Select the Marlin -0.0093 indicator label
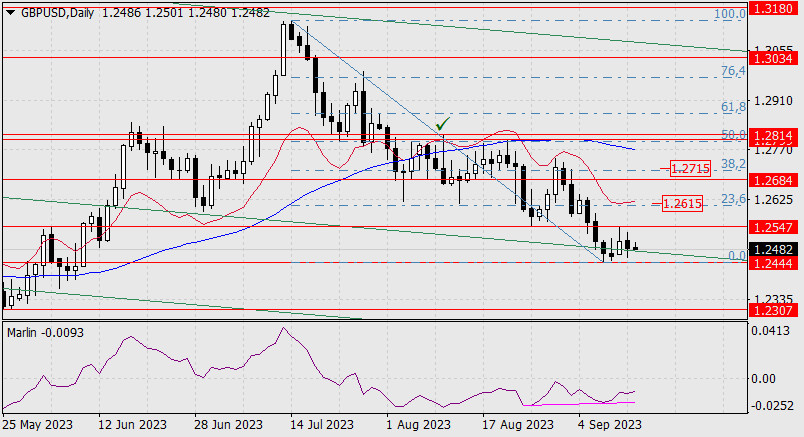The height and width of the screenshot is (437, 804). [45, 333]
